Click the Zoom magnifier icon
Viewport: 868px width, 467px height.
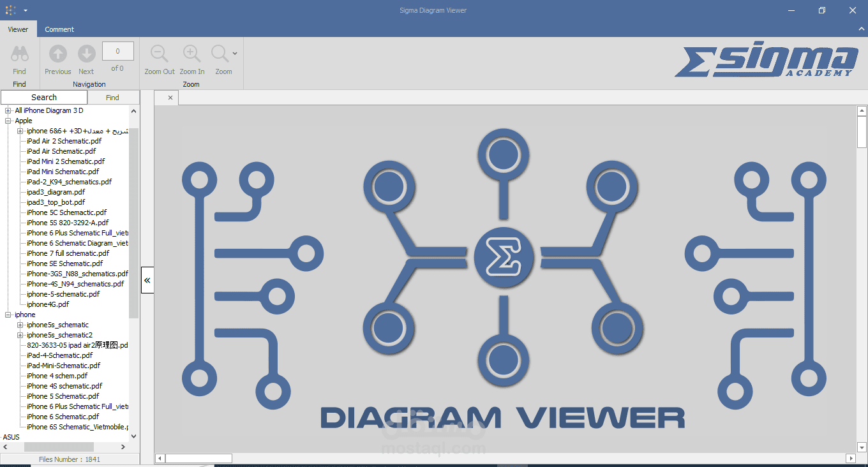(221, 54)
